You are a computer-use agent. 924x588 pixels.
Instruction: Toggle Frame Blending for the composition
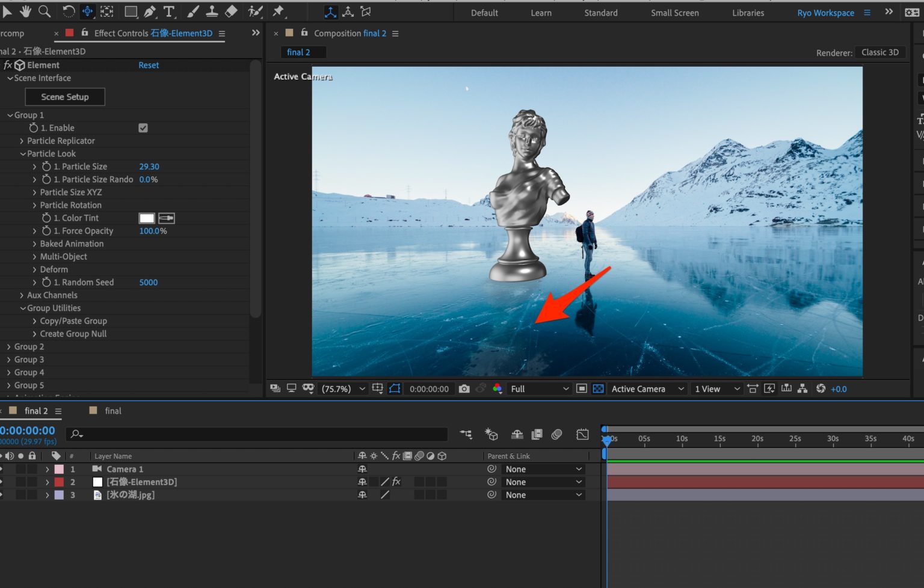click(537, 434)
